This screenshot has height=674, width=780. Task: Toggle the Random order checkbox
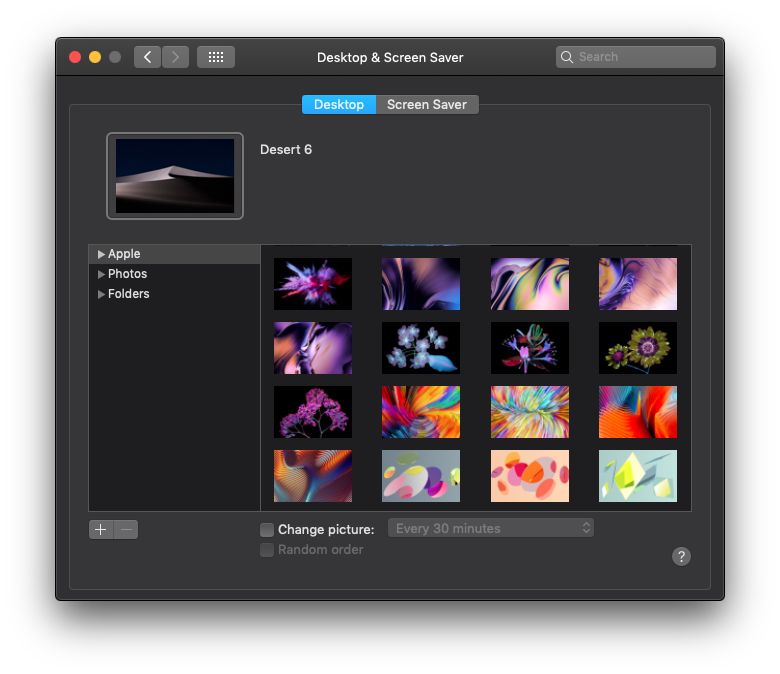(267, 550)
